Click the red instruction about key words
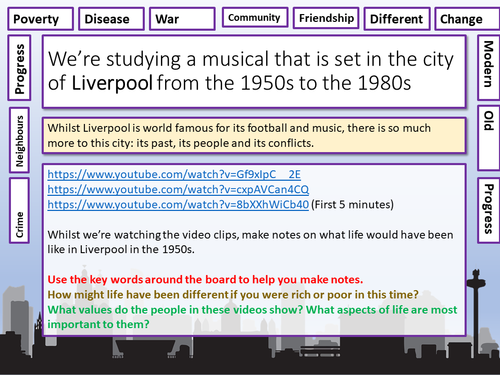Screen dimensions: 500x375 click(x=205, y=279)
